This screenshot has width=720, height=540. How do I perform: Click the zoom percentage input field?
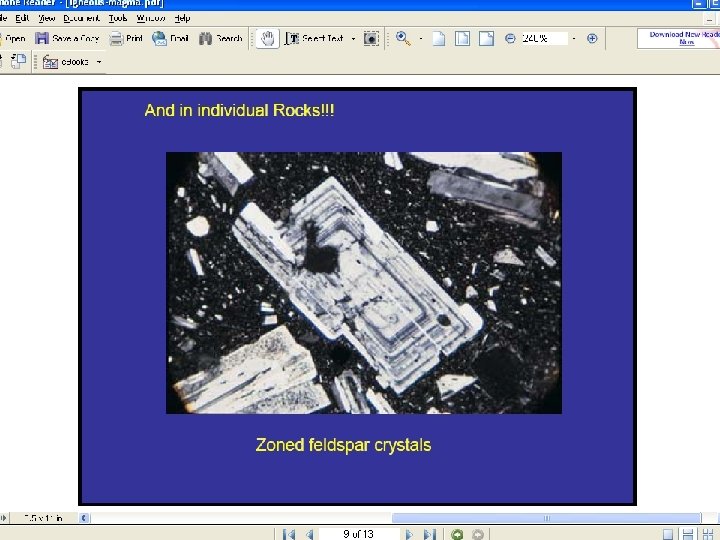(544, 39)
